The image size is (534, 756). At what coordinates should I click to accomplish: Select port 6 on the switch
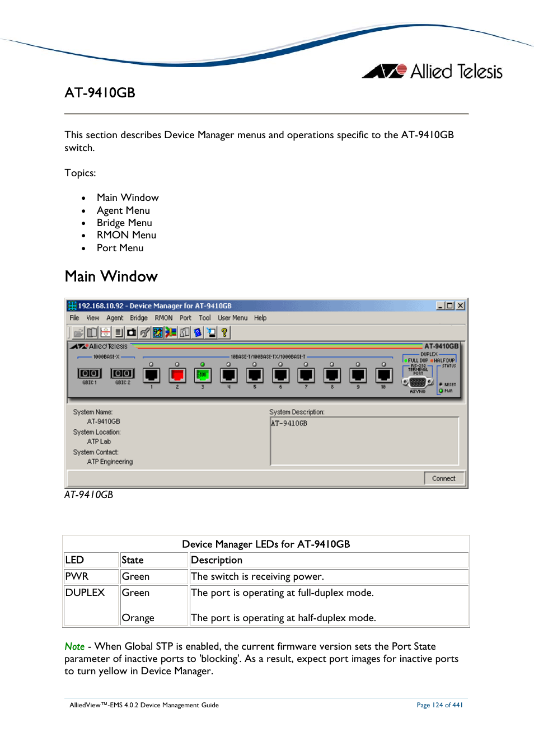coord(280,375)
